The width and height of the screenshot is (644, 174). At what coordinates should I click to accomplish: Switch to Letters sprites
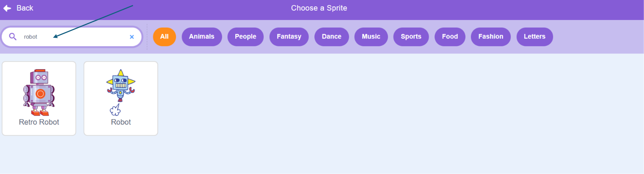[x=534, y=37]
